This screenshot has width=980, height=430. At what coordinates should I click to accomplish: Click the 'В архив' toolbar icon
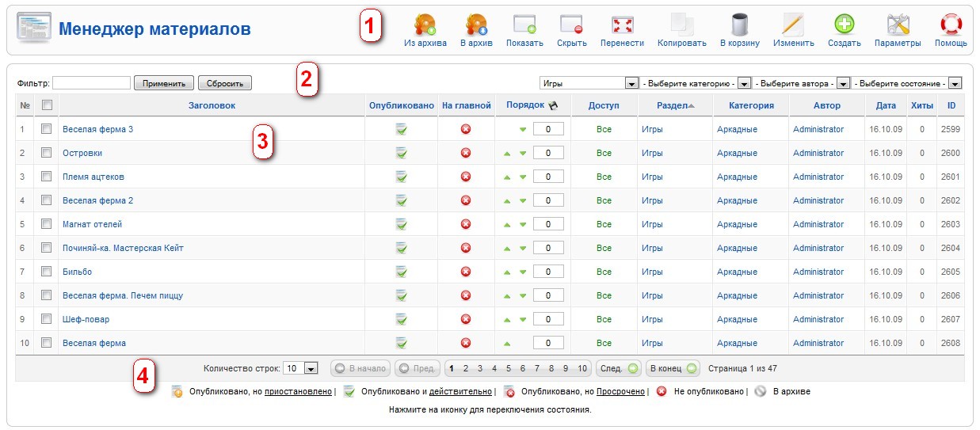click(475, 25)
